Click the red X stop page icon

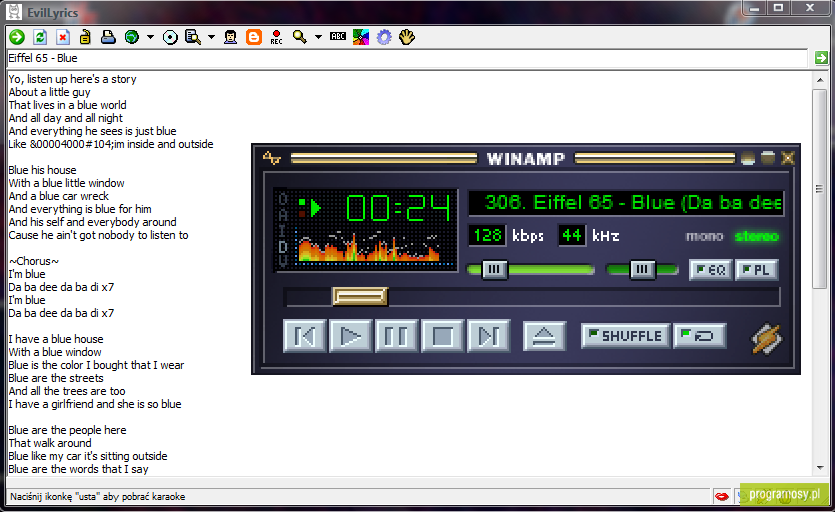click(63, 37)
